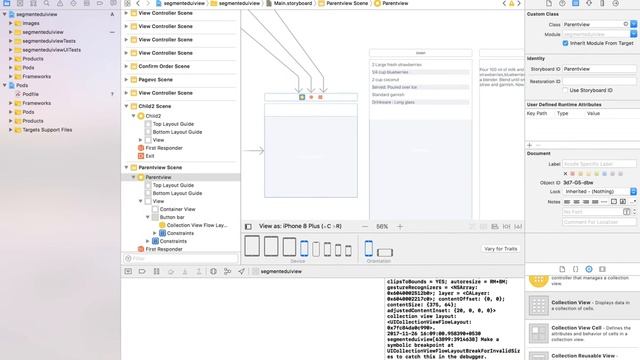Click segmenteduiview project in jump bar
Screen dimensions: 640x360
point(180,3)
